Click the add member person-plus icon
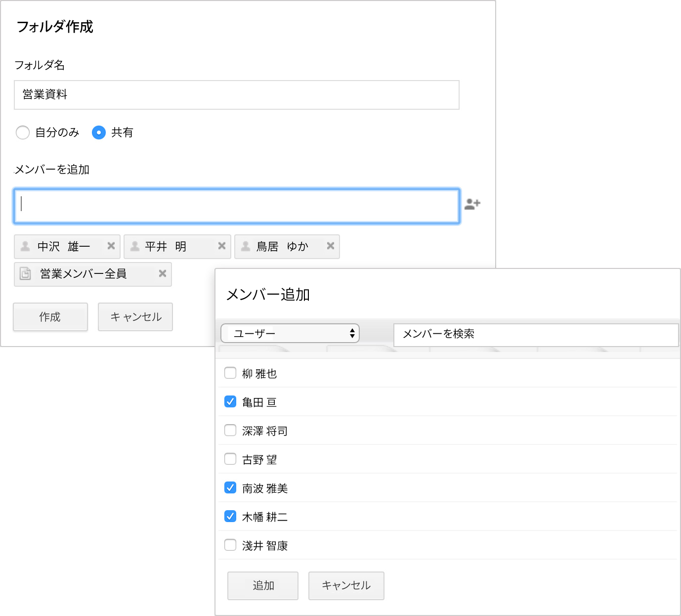Screen dimensions: 681x616 click(x=472, y=204)
